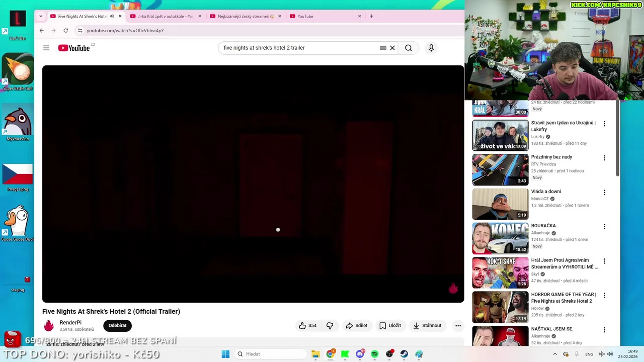Open Liar's Bar desktop shortcut
Screen dimensions: 644x362
[x=18, y=25]
